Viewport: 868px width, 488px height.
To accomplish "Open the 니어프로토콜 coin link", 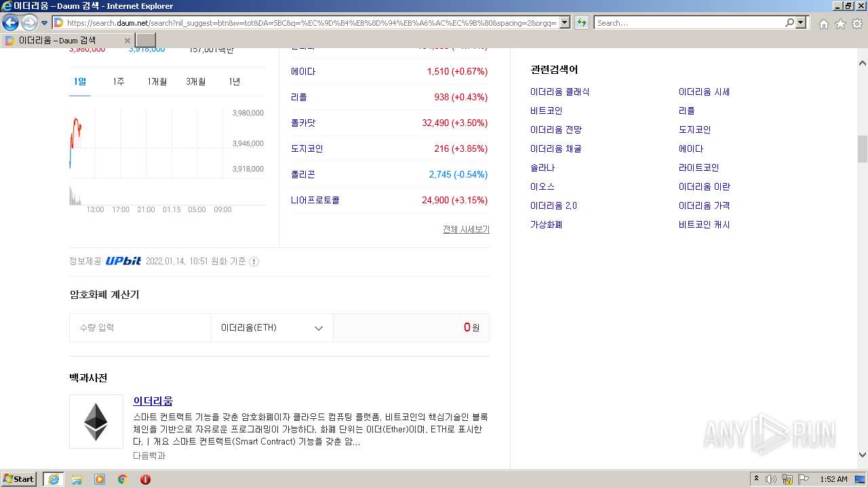I will pos(315,201).
